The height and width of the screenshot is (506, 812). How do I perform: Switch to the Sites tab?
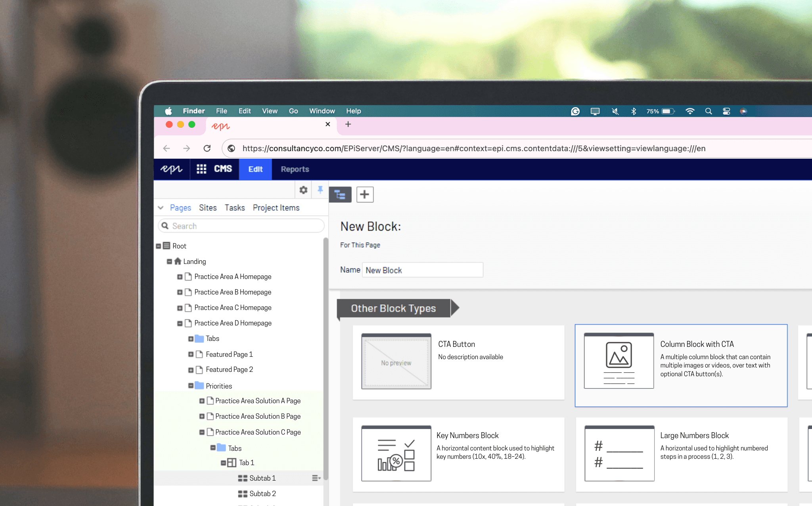[208, 208]
